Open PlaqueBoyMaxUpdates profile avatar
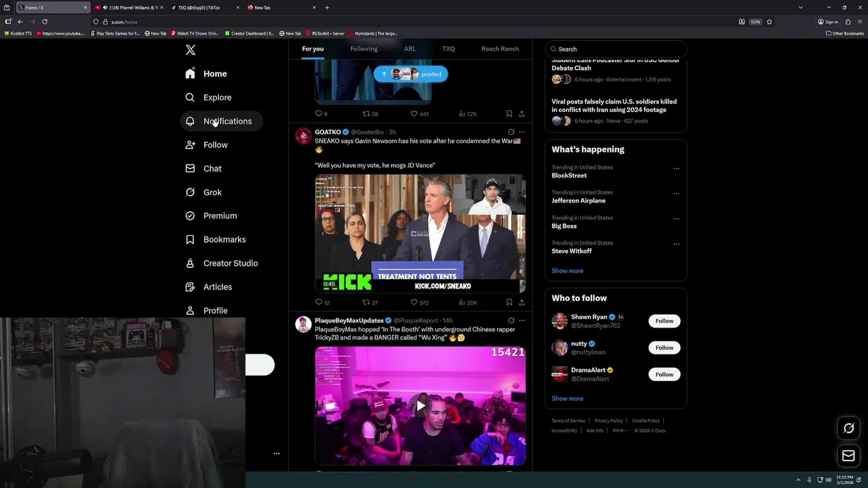This screenshot has height=488, width=868. coord(303,324)
